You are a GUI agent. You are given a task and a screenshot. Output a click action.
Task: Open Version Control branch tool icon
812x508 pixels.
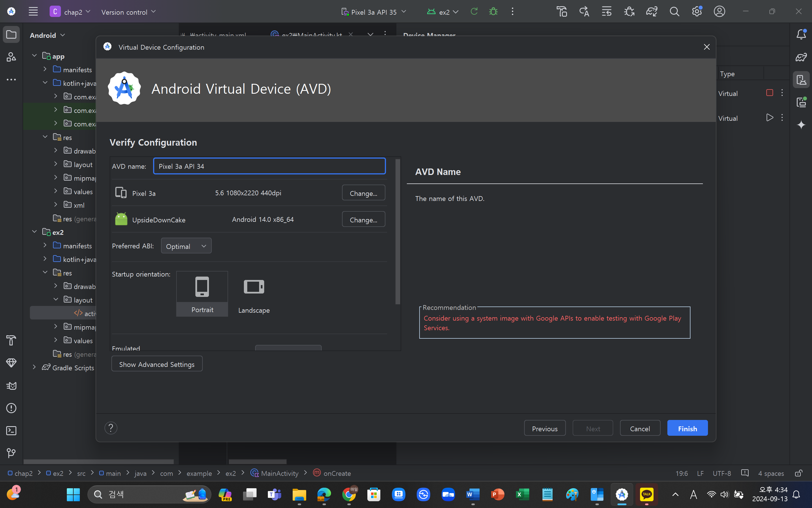[x=11, y=453]
